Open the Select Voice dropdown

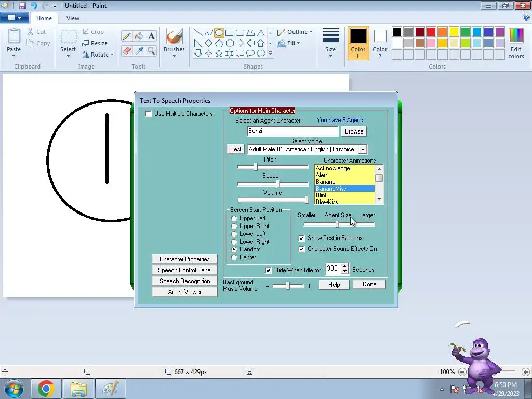tap(363, 149)
